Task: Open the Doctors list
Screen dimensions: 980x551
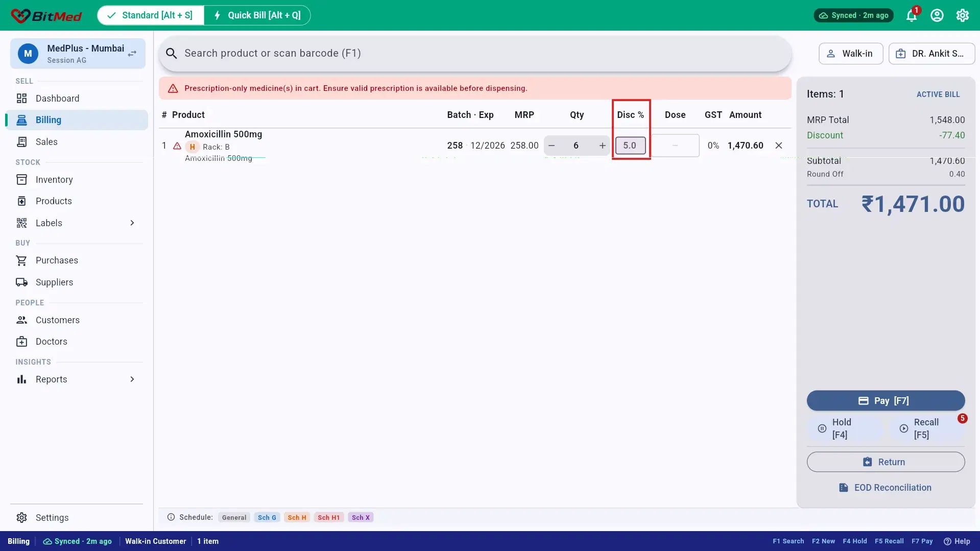Action: tap(77, 342)
